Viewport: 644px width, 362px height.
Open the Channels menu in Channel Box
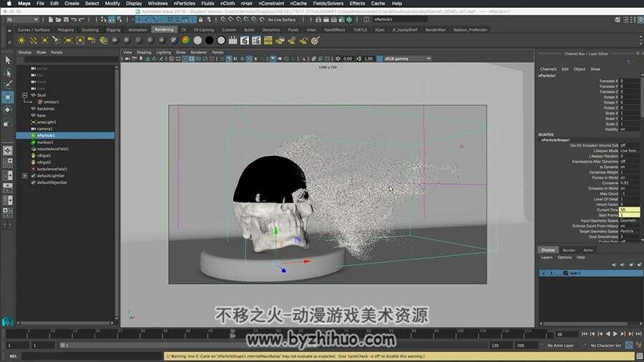(548, 69)
